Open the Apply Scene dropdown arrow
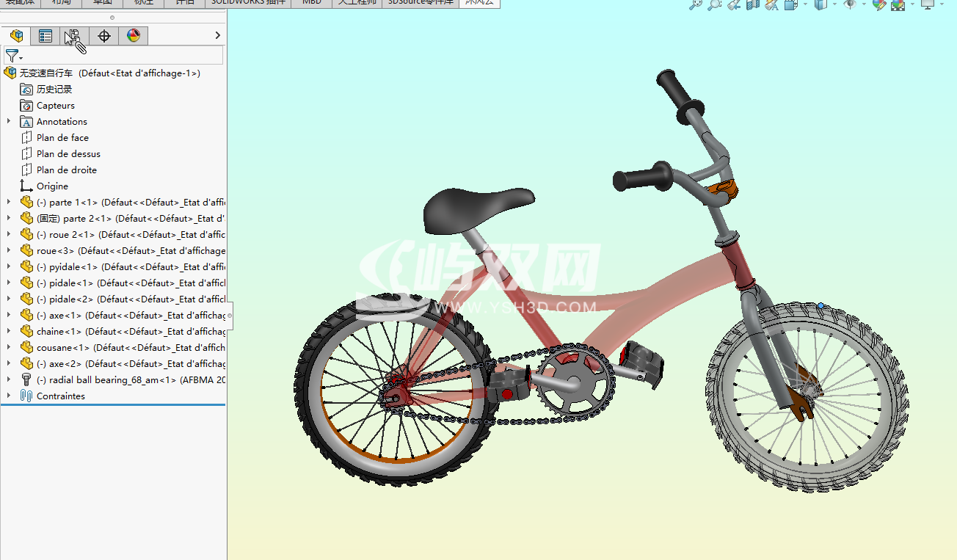The height and width of the screenshot is (560, 957). [912, 4]
